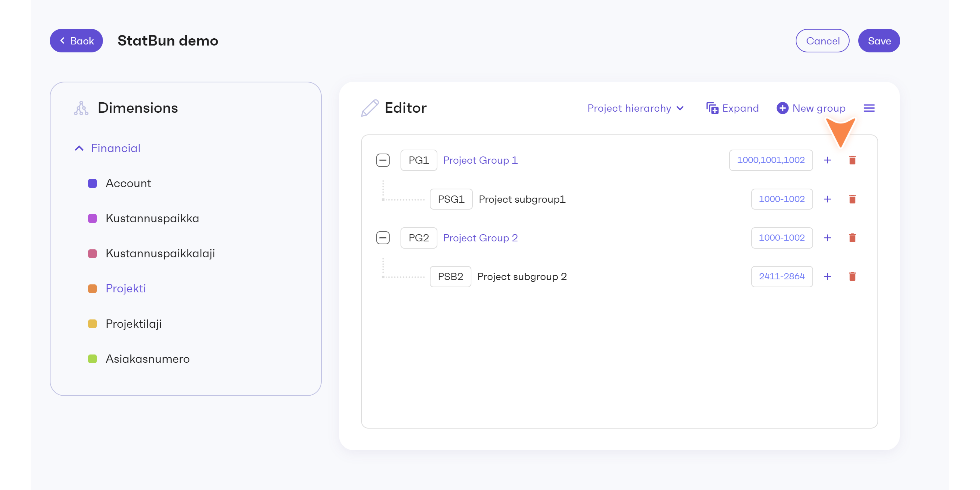Viewport: 980px width, 490px height.
Task: Add a child to Project subgroup1
Action: coord(827,199)
